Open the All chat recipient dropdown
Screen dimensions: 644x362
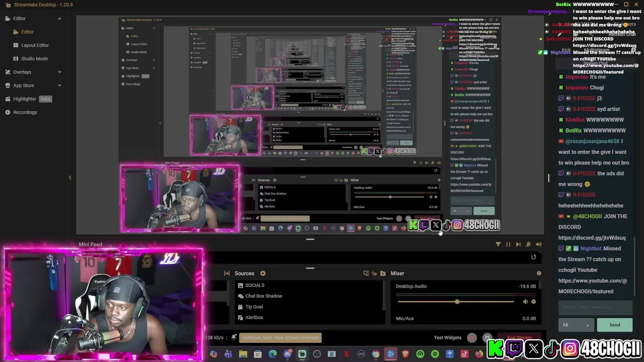[x=576, y=325]
